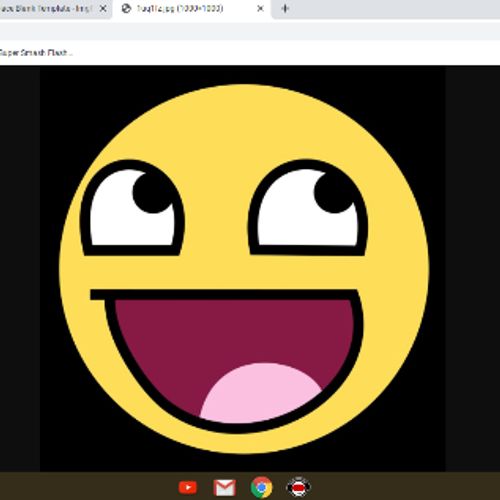This screenshot has width=500, height=500.
Task: Open Google Chrome from the shelf
Action: (x=262, y=487)
